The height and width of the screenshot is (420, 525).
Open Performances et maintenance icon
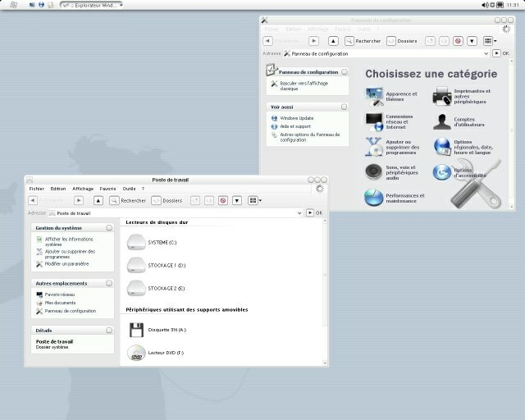(374, 198)
